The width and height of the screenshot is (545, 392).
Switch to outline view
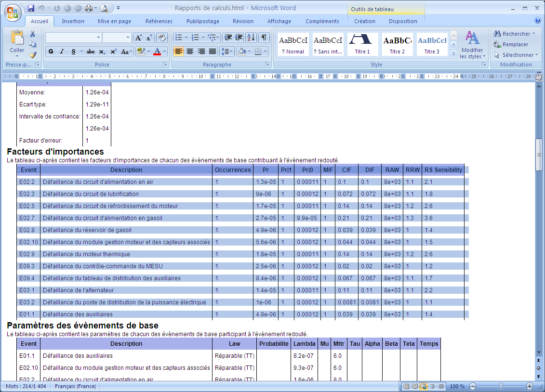point(432,386)
